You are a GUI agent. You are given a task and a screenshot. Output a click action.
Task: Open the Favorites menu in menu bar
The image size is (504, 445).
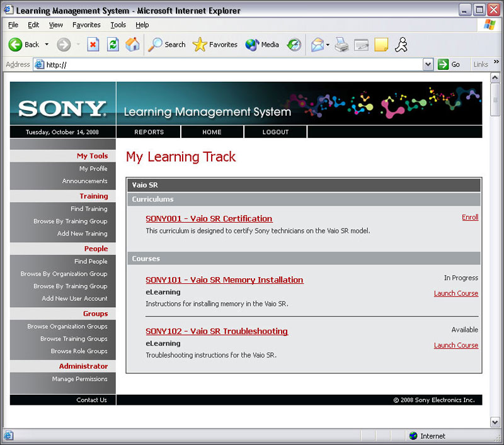coord(86,25)
